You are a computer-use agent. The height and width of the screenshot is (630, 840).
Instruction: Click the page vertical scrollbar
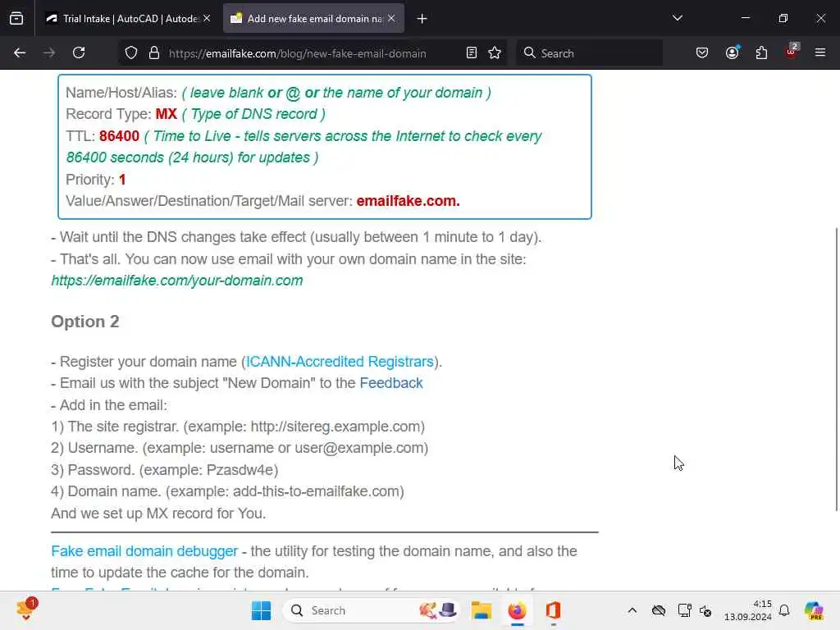pyautogui.click(x=836, y=370)
